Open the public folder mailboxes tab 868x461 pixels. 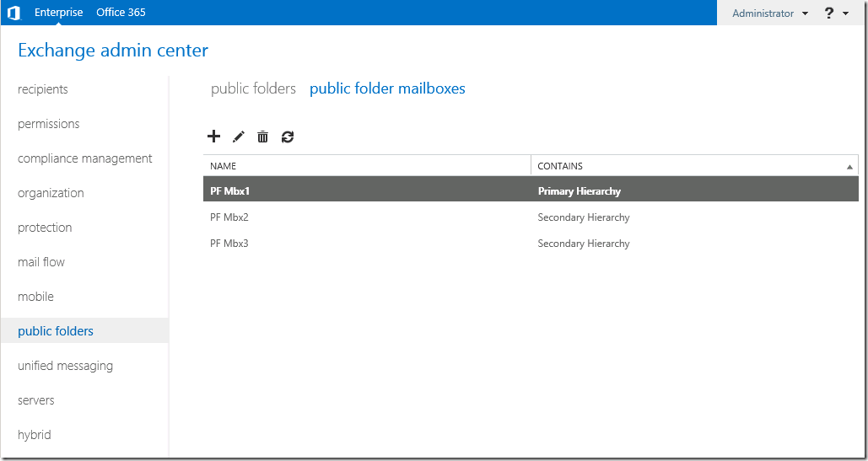pyautogui.click(x=387, y=88)
